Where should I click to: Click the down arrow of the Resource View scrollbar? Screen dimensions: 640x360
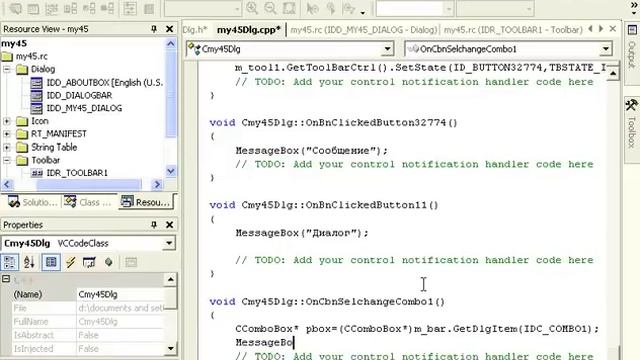[x=171, y=171]
